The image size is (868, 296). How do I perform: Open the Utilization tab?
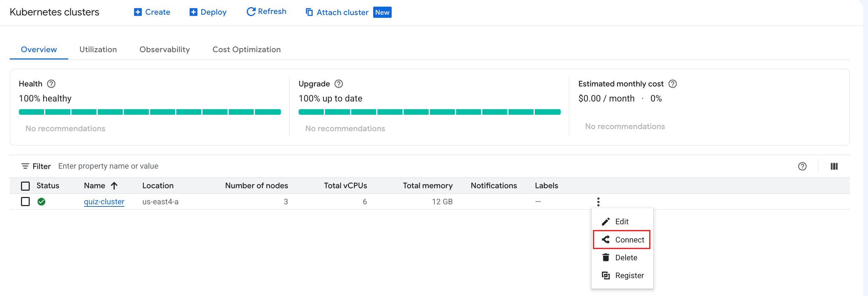(98, 49)
